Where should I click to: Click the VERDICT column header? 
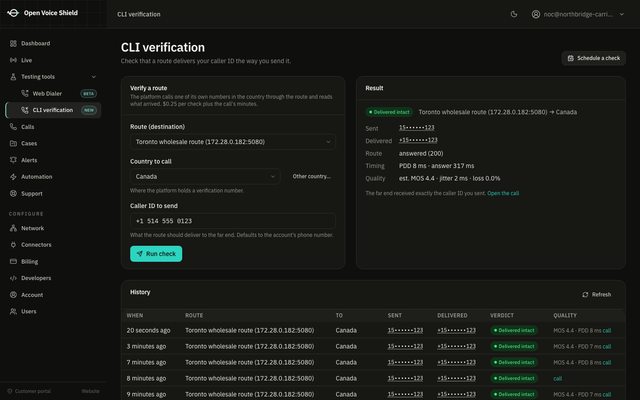coord(502,316)
